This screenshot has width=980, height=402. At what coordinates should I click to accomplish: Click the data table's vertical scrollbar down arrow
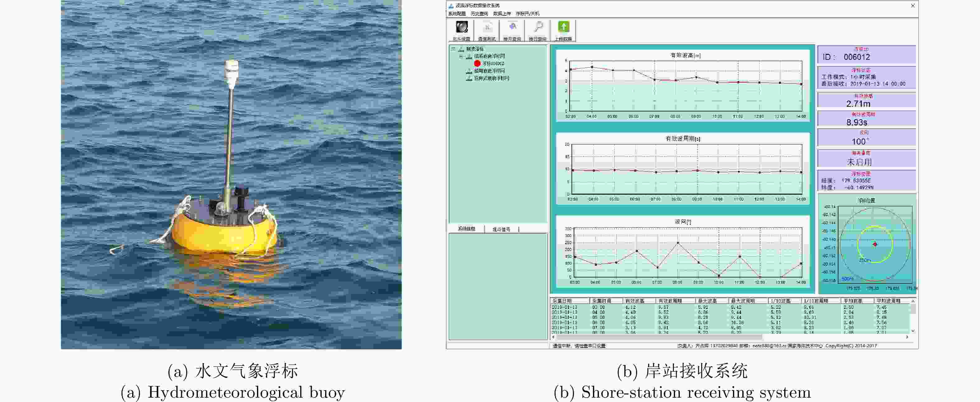coord(913,331)
